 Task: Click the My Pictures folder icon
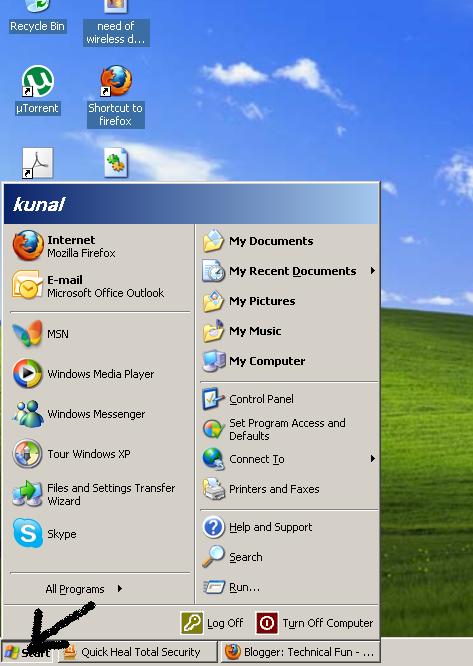pyautogui.click(x=214, y=301)
